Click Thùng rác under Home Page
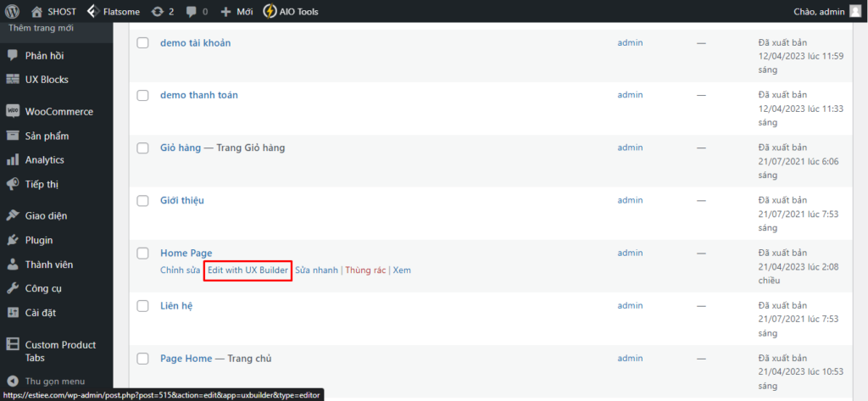Viewport: 868px width, 401px height. tap(365, 270)
